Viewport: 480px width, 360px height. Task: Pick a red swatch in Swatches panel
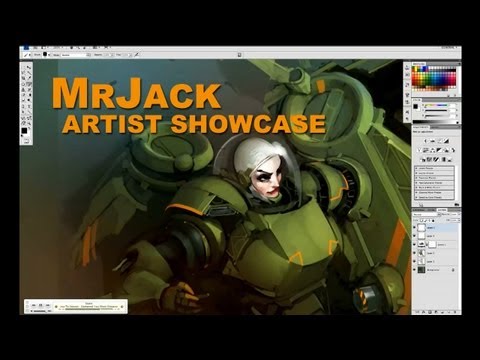[413, 78]
